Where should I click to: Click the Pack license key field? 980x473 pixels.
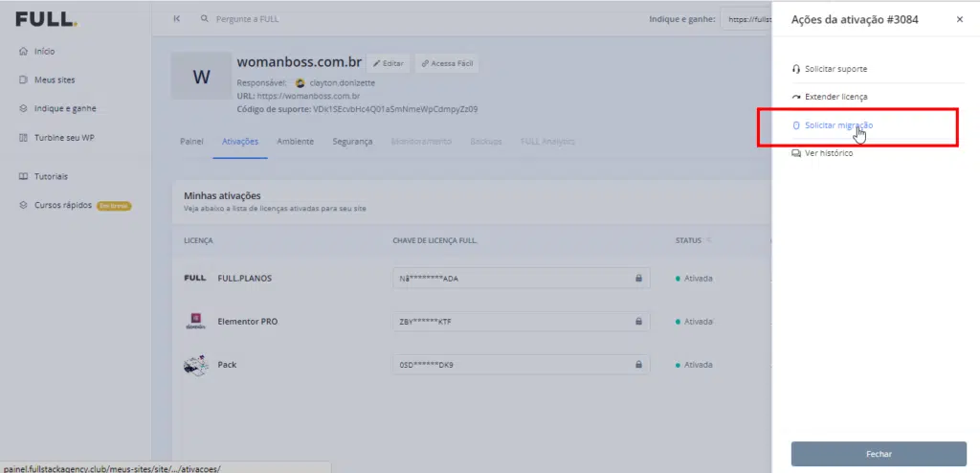[522, 365]
